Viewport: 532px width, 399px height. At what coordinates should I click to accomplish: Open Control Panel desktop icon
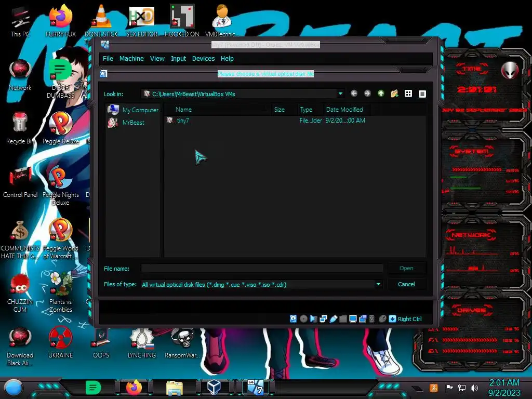coord(20,182)
